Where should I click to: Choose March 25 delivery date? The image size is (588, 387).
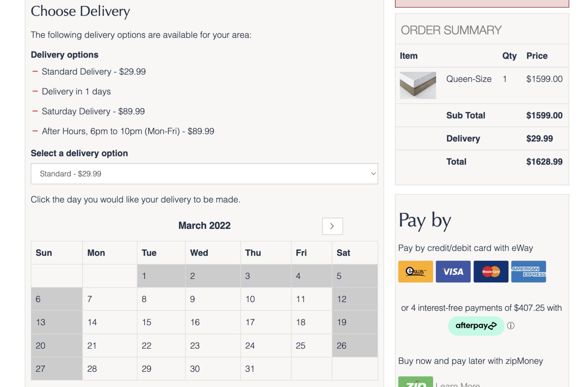pos(311,346)
